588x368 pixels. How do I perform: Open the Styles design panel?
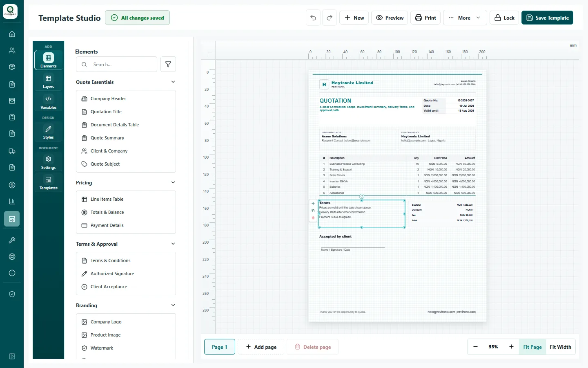(x=48, y=132)
